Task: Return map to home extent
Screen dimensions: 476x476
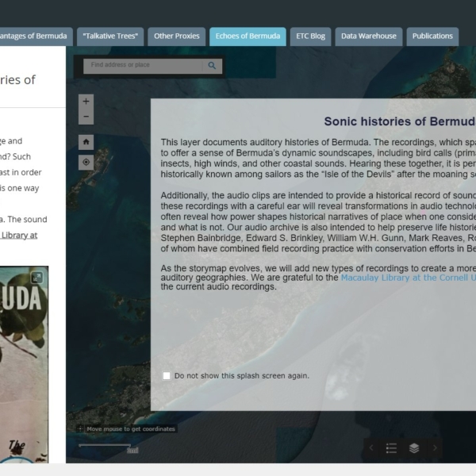Action: 86,142
